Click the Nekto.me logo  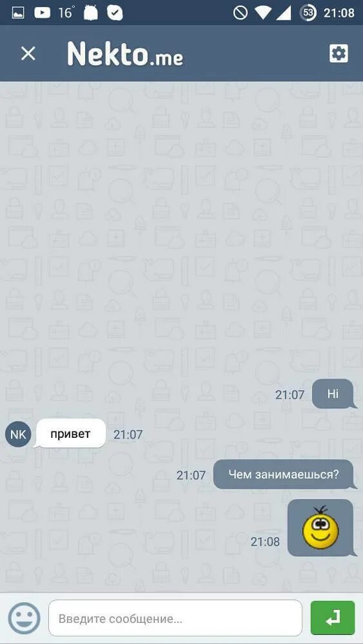click(x=125, y=54)
